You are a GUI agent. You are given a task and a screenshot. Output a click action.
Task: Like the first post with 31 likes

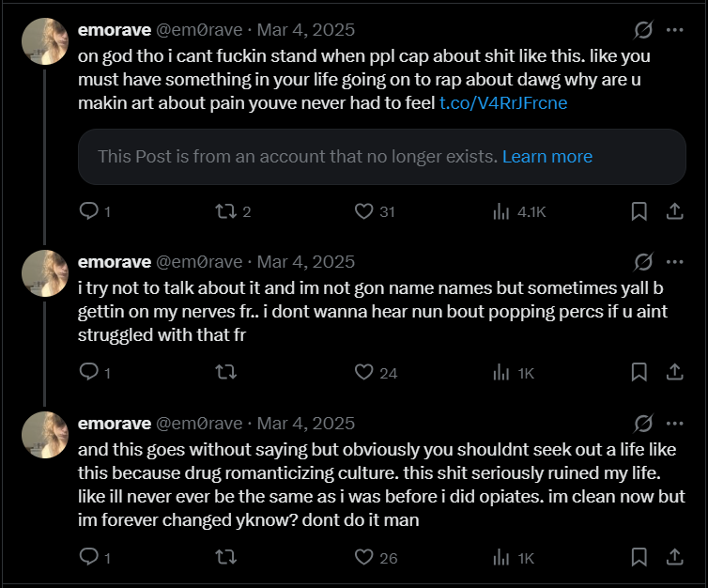pyautogui.click(x=364, y=211)
